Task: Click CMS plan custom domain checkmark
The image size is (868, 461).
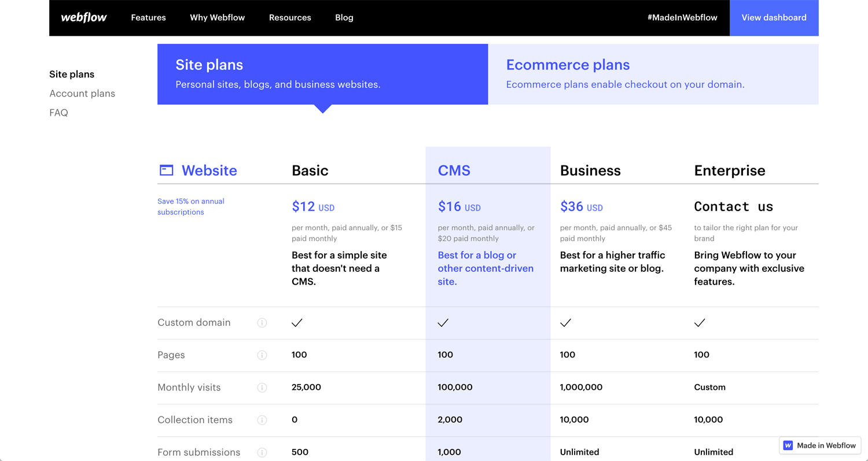Action: coord(443,323)
